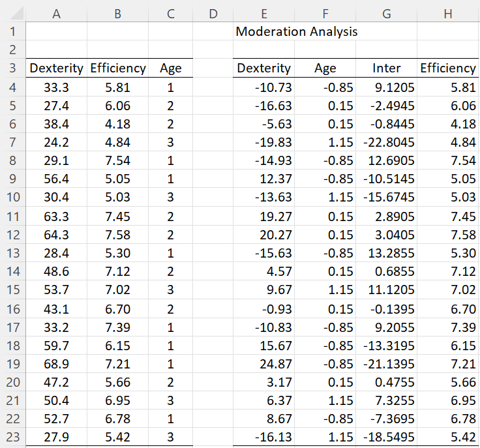Click cell B20 showing 5.66
The width and height of the screenshot is (480, 448).
click(117, 382)
